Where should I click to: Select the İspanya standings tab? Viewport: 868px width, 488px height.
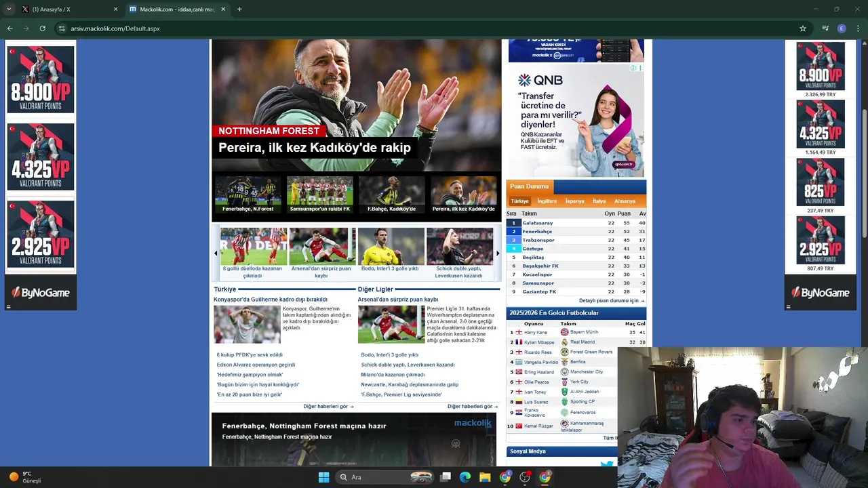pos(574,201)
